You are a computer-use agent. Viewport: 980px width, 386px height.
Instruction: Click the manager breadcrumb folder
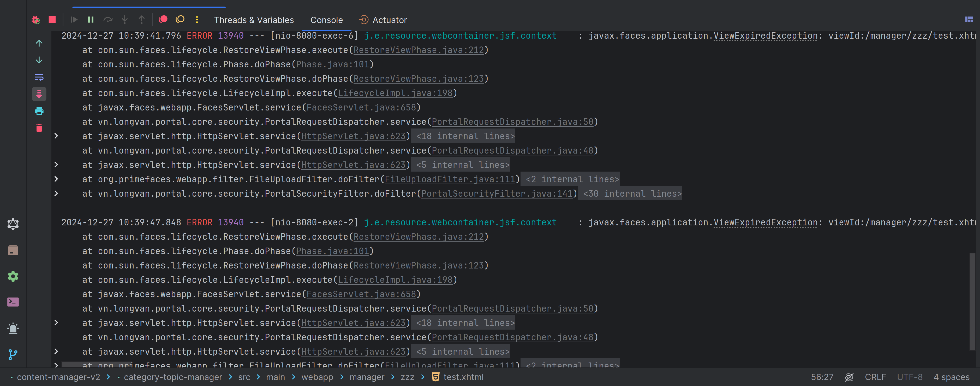pyautogui.click(x=367, y=377)
